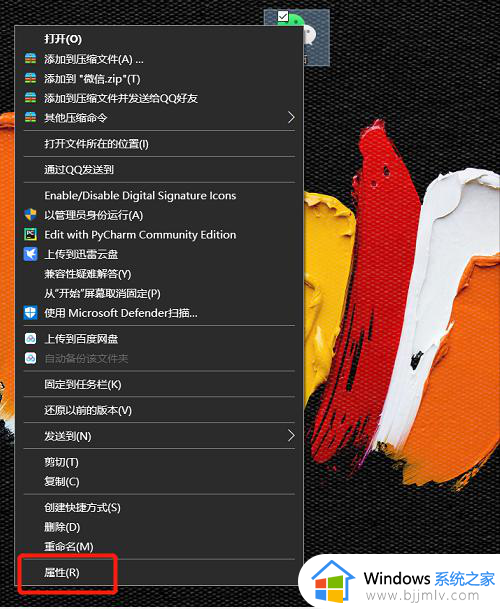Click the Microsoft Defender shield icon

click(31, 313)
